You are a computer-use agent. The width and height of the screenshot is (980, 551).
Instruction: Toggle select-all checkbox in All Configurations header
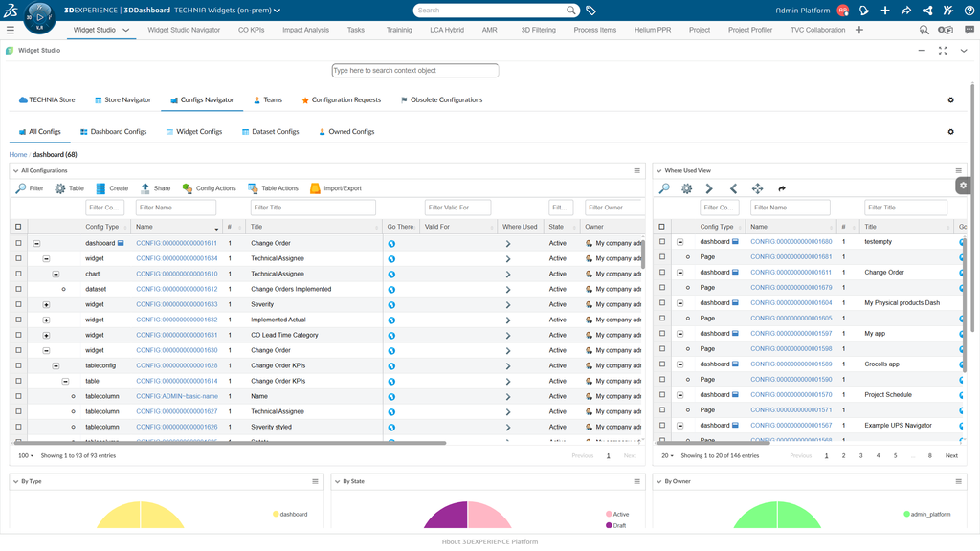click(18, 227)
